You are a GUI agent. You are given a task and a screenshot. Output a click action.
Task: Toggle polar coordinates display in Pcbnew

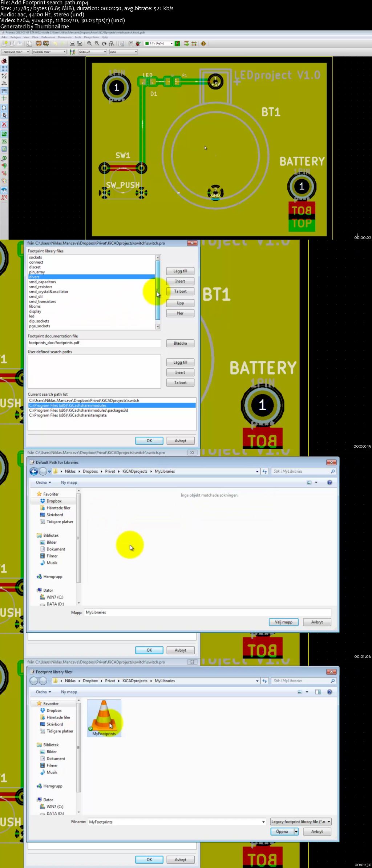click(4, 76)
